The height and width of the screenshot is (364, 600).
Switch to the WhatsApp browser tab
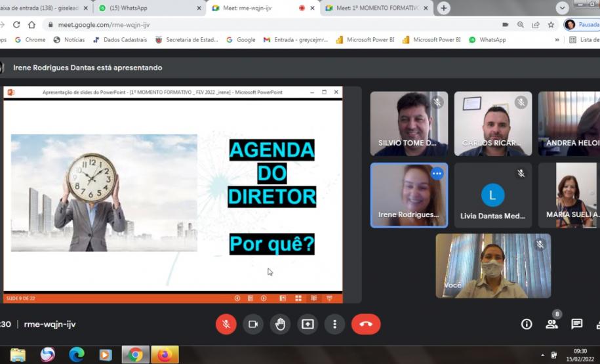[x=148, y=8]
